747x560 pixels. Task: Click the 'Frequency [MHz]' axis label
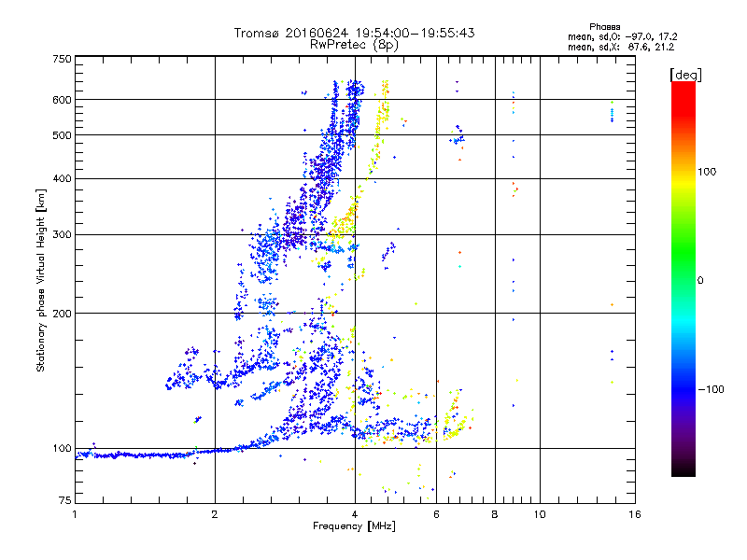(x=354, y=526)
